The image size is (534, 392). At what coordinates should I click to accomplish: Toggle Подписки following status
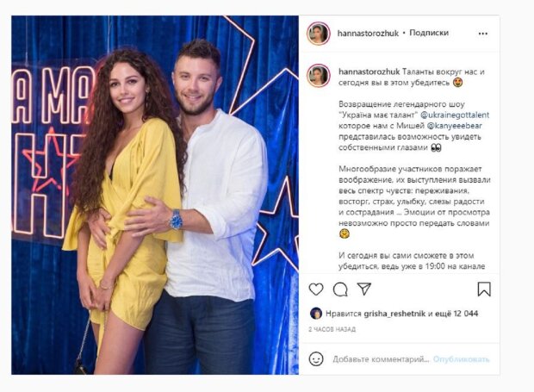tap(429, 33)
